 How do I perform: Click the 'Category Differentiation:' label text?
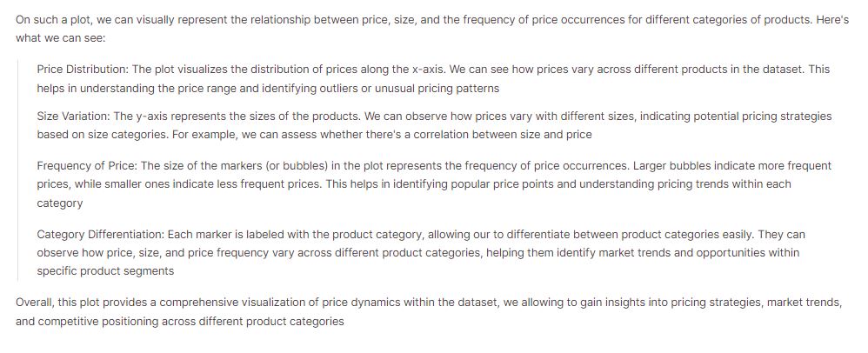pyautogui.click(x=101, y=235)
